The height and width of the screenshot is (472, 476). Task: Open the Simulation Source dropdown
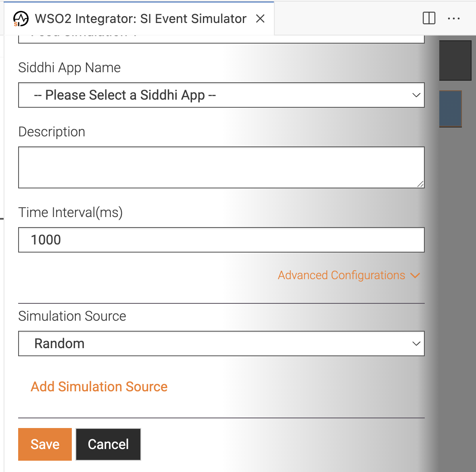coord(221,344)
